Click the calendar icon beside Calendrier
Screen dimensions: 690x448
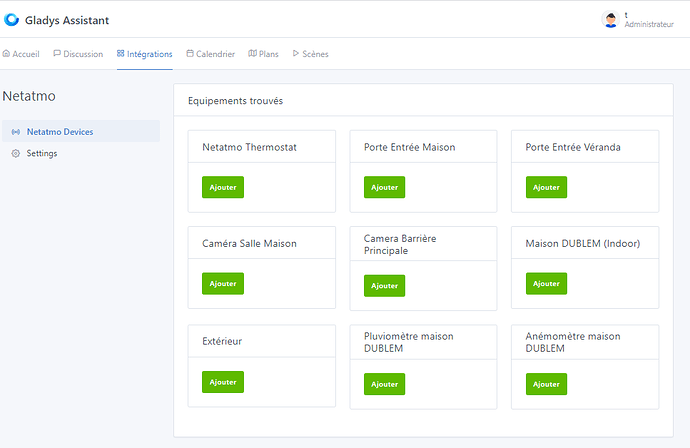[x=190, y=53]
